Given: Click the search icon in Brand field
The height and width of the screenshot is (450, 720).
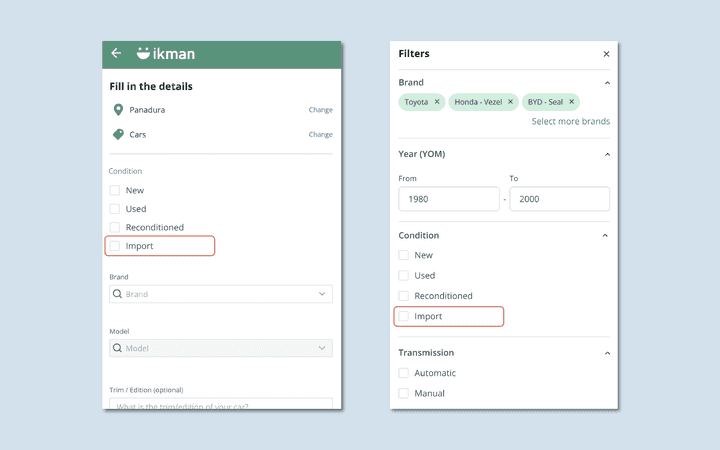Looking at the screenshot, I should click(x=117, y=294).
